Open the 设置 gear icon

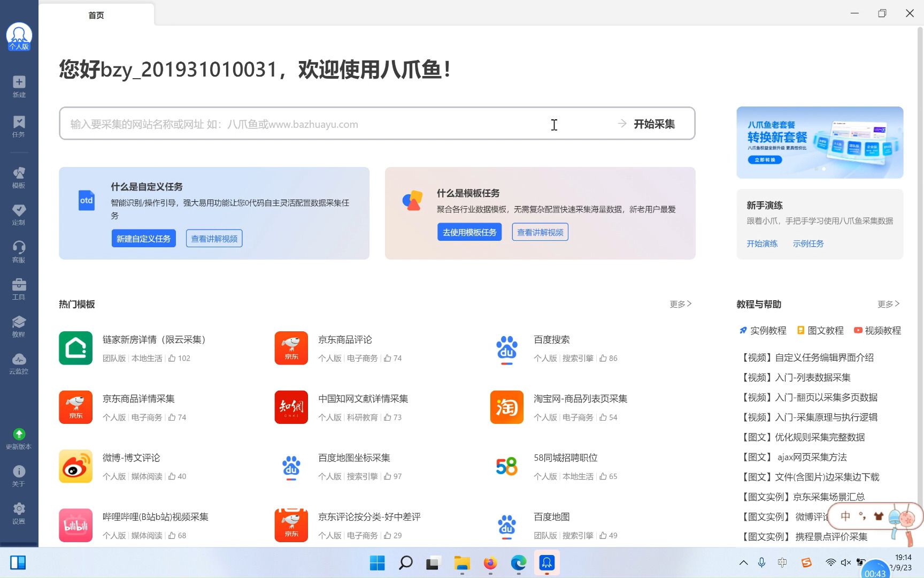click(x=19, y=508)
